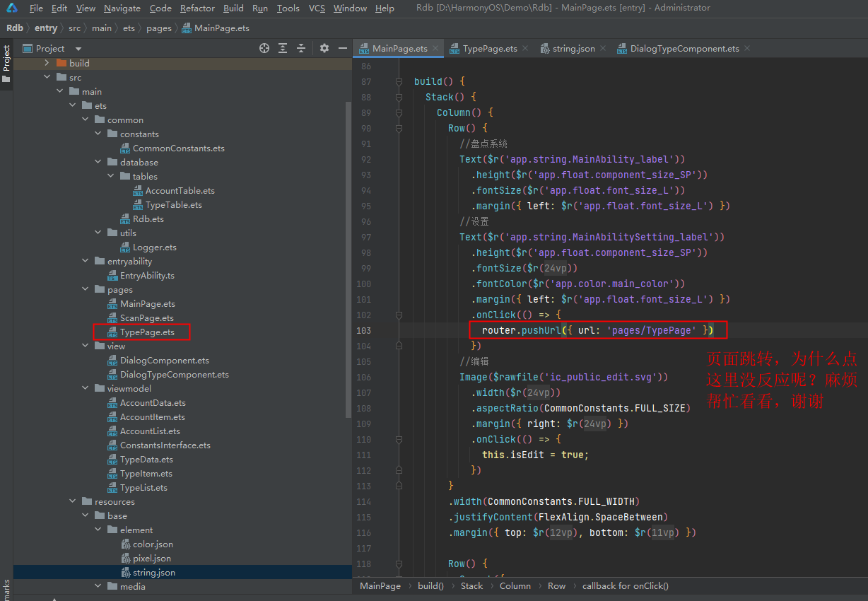Click the build() breadcrumb in editor footer

[x=430, y=585]
